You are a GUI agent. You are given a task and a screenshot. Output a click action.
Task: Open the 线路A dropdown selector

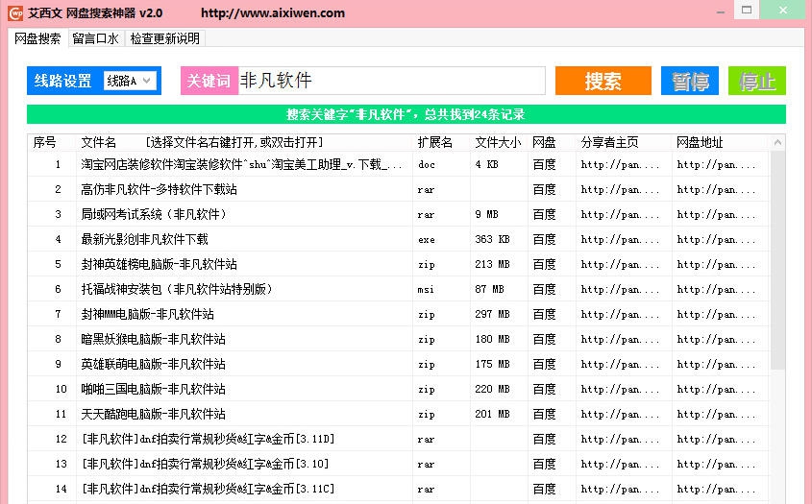130,81
